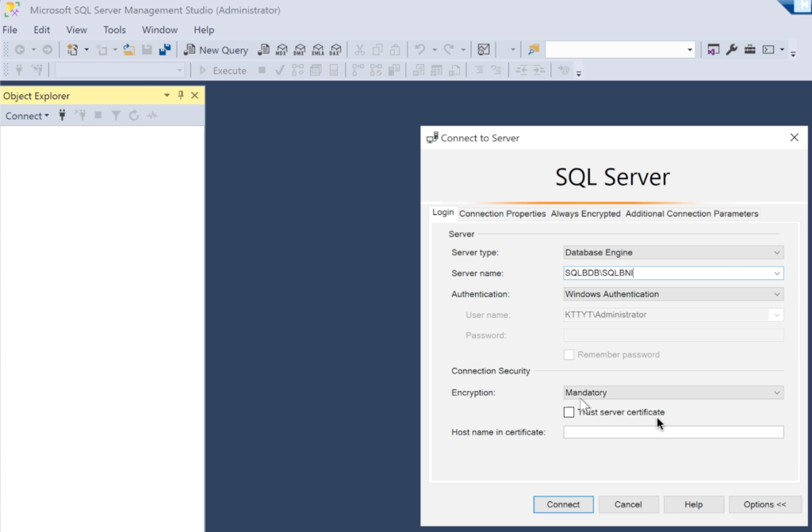Screen dimensions: 812x532
Task: Open a new XMLA query
Action: tap(318, 50)
